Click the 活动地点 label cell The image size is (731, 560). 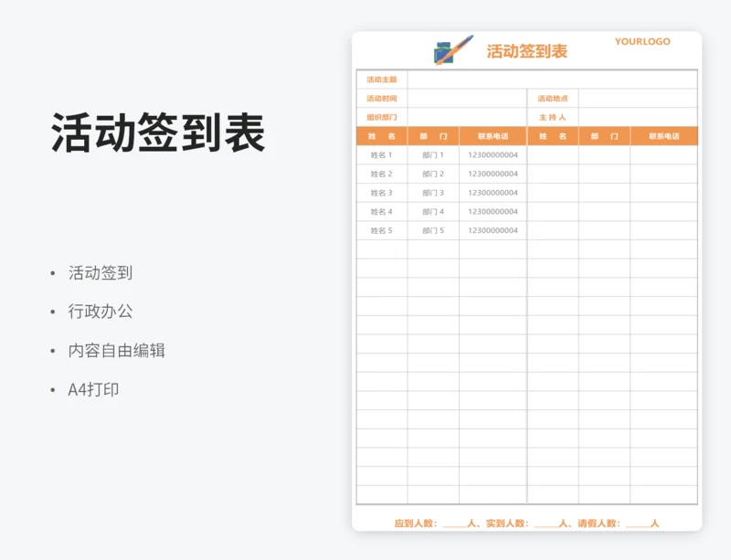point(553,99)
